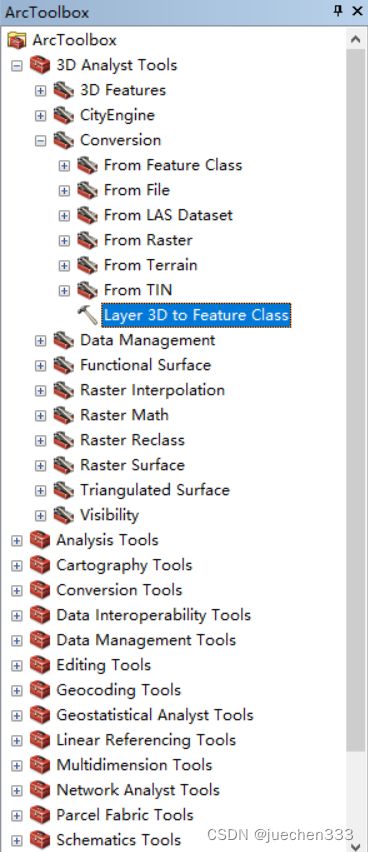Click the 3D Analyst Tools toolbox icon
Screen dimensions: 368x852
coord(40,65)
